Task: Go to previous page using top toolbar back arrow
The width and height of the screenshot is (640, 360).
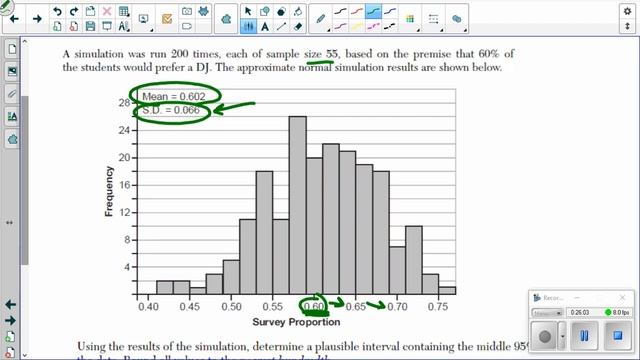Action: 14,19
